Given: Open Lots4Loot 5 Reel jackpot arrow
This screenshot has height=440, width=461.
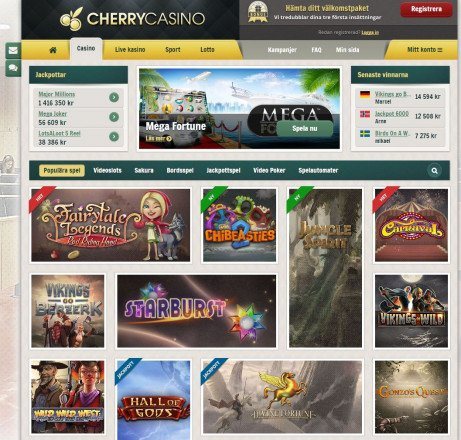Looking at the screenshot, I should 114,137.
